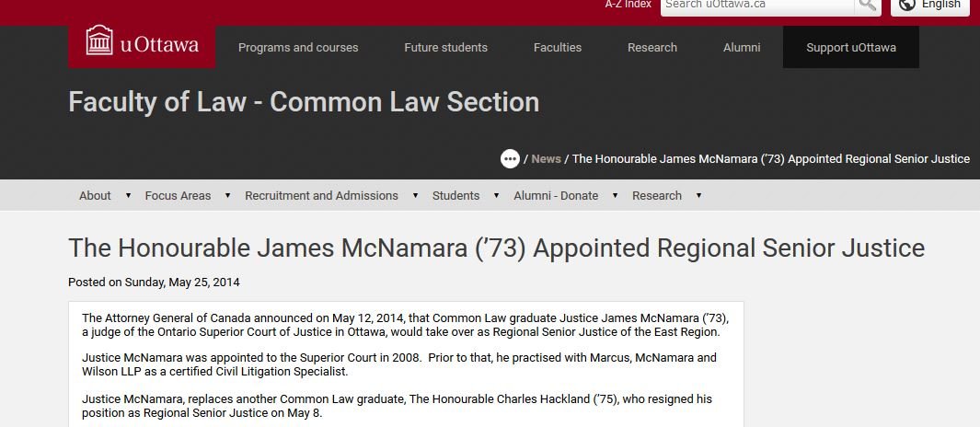Click the search magnifier icon

pos(867,6)
